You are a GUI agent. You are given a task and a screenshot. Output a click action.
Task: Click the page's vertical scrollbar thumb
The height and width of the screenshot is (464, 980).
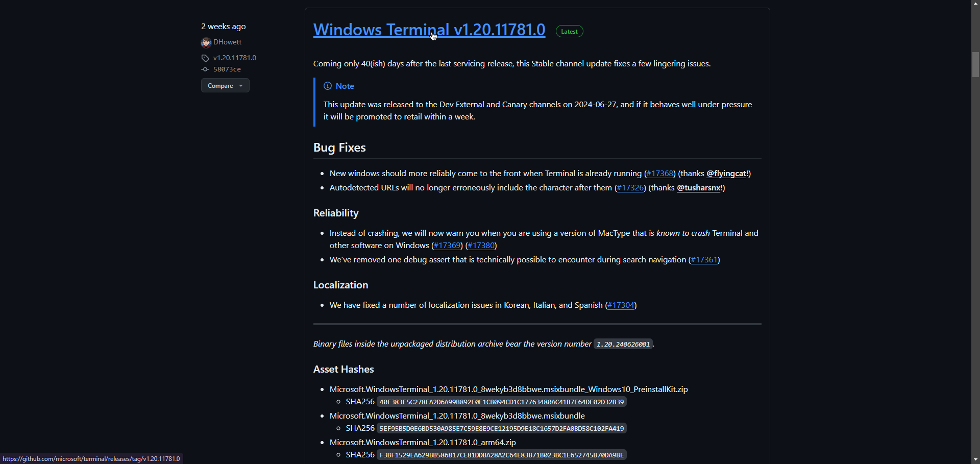coord(975,64)
